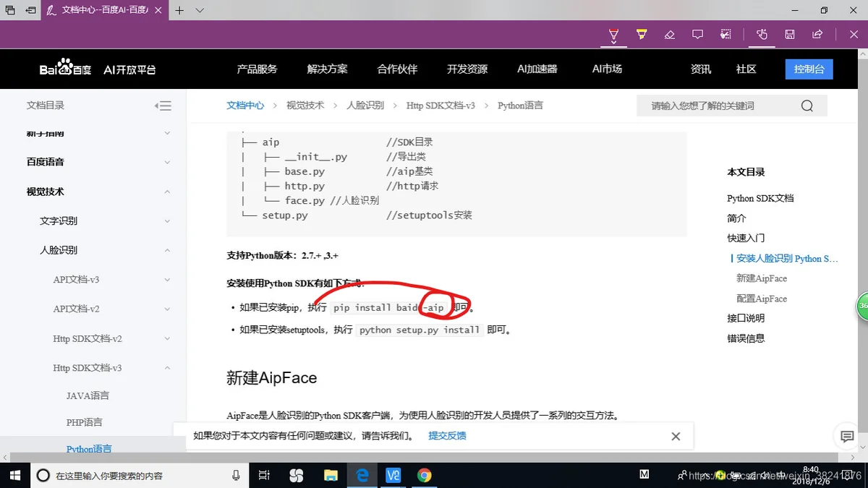The height and width of the screenshot is (488, 868).
Task: Open the PHP语言 doc page
Action: tap(85, 422)
